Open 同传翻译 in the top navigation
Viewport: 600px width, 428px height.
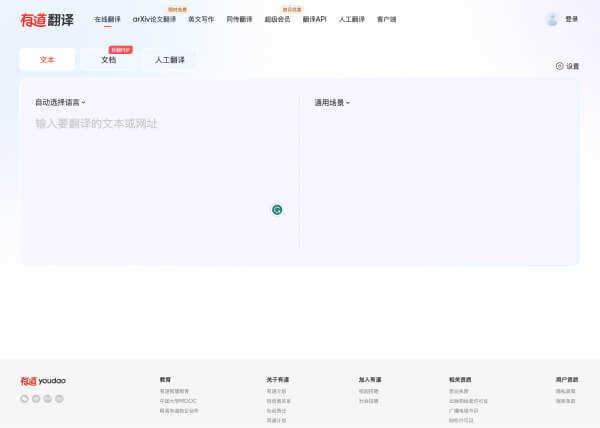point(239,20)
